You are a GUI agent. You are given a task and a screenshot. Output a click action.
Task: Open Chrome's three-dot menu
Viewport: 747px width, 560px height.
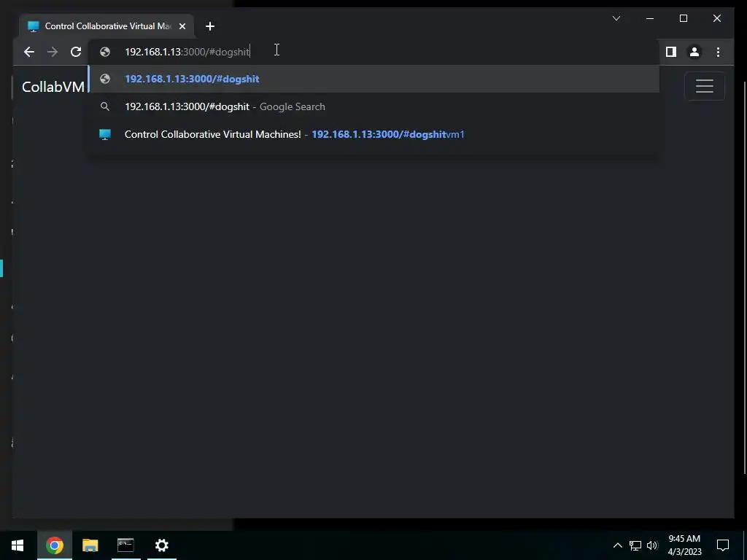click(718, 52)
